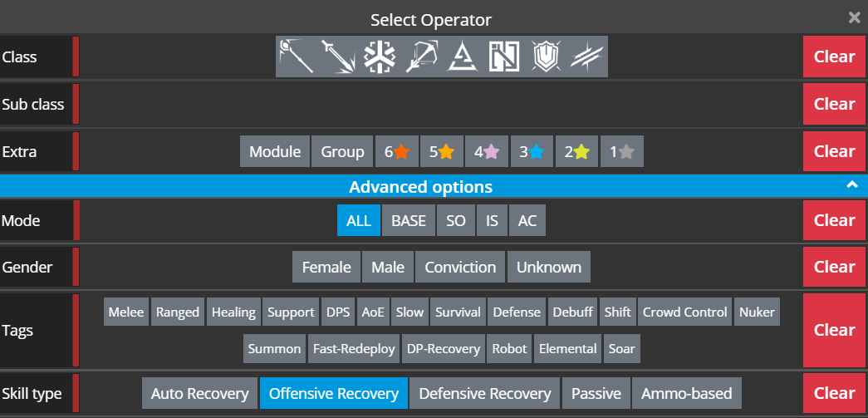This screenshot has height=418, width=868.
Task: Enable the Melee tag
Action: (x=125, y=312)
